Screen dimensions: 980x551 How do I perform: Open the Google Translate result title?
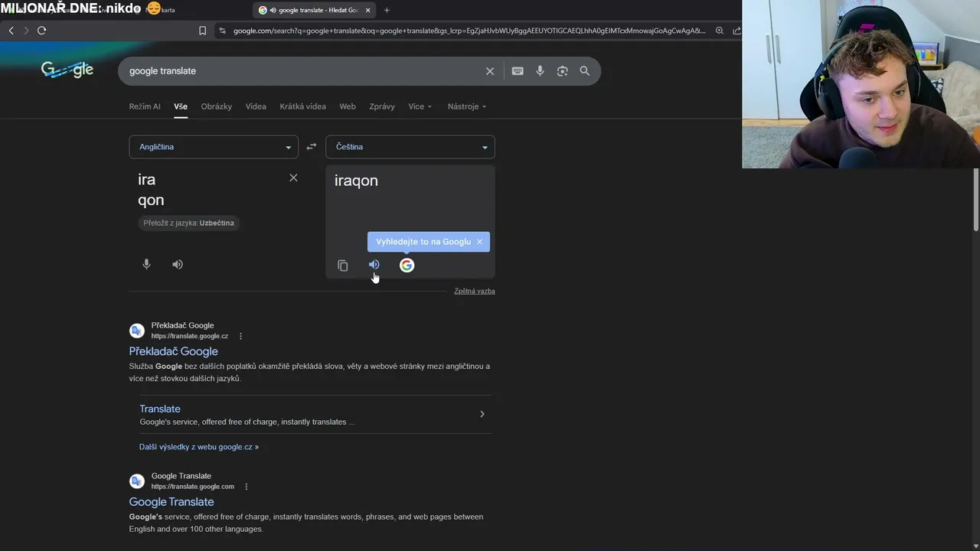[x=171, y=502]
